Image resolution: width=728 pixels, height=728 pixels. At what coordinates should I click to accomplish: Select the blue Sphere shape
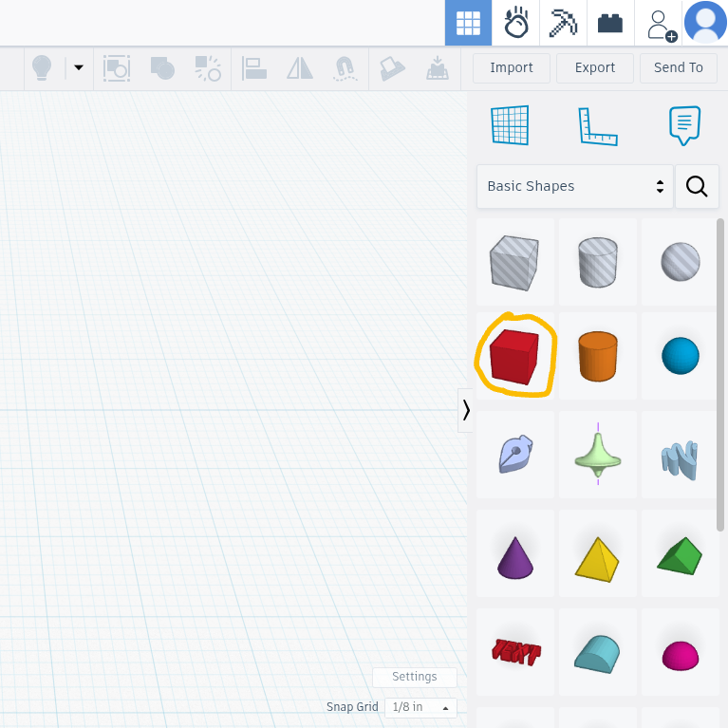click(x=680, y=357)
